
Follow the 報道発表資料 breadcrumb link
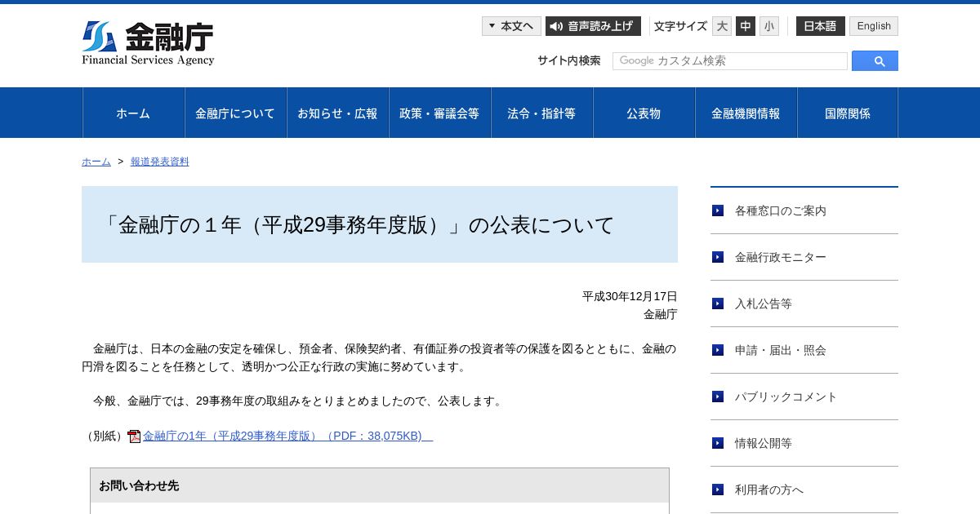coord(160,162)
